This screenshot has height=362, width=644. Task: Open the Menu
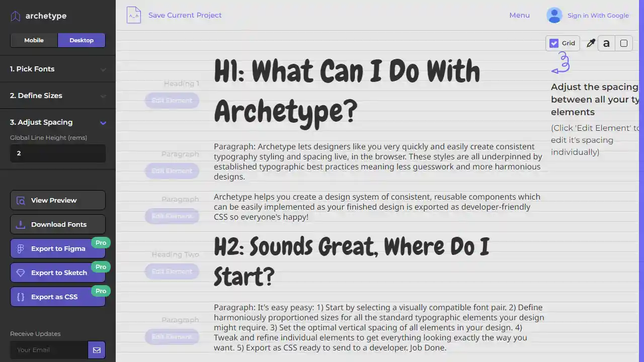tap(519, 15)
